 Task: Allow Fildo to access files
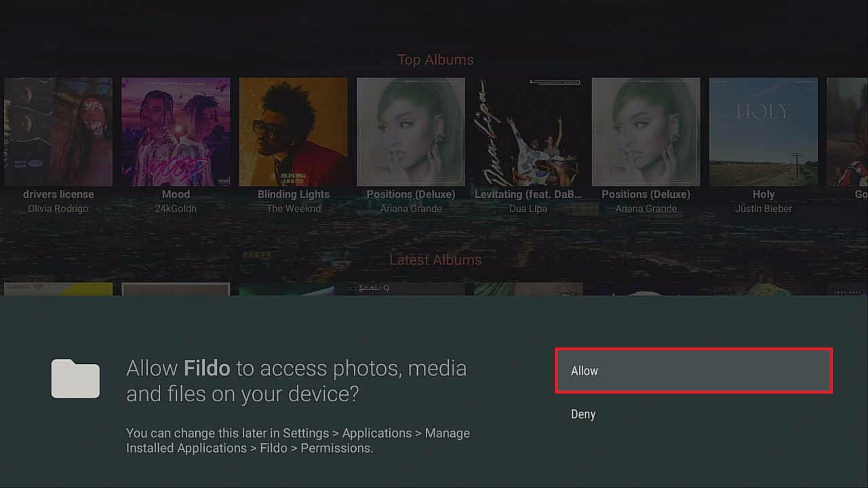tap(694, 371)
